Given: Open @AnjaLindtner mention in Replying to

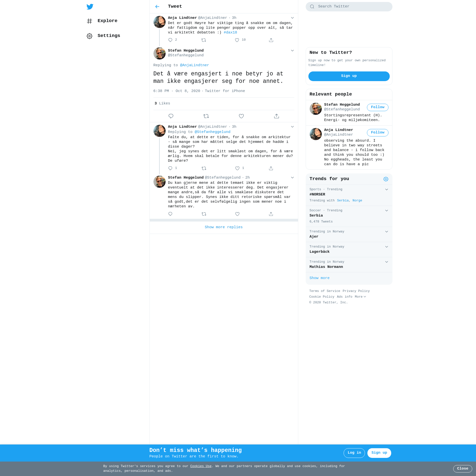Looking at the screenshot, I should (194, 65).
